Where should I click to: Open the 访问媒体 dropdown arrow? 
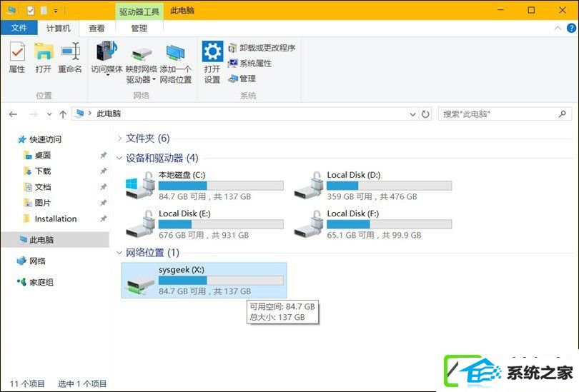pos(107,76)
